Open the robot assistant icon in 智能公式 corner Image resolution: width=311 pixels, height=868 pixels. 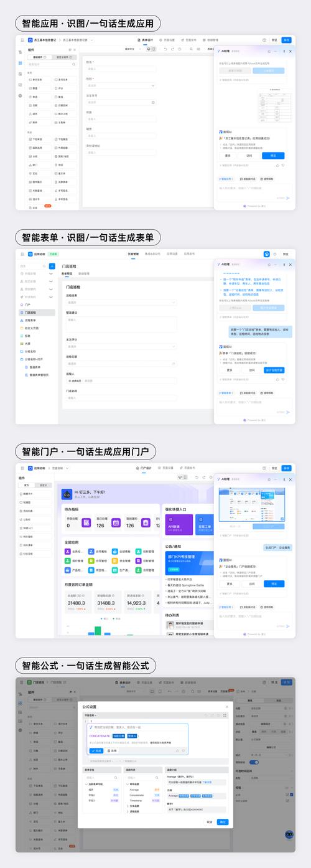click(x=289, y=834)
